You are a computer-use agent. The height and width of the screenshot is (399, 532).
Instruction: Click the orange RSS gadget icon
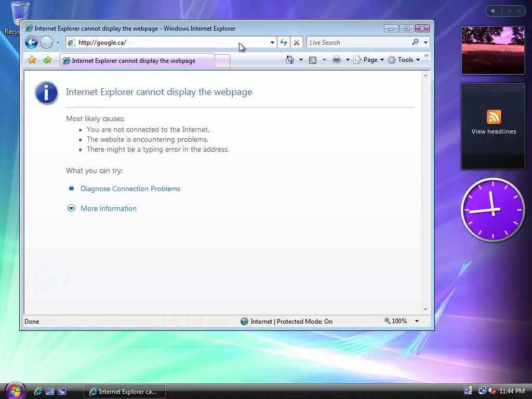pyautogui.click(x=494, y=117)
